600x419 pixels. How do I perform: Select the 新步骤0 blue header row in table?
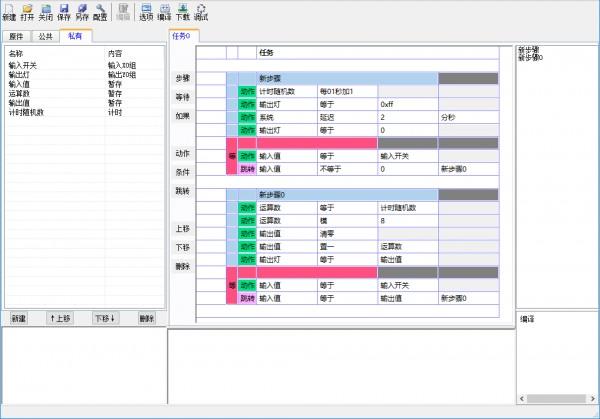[347, 195]
